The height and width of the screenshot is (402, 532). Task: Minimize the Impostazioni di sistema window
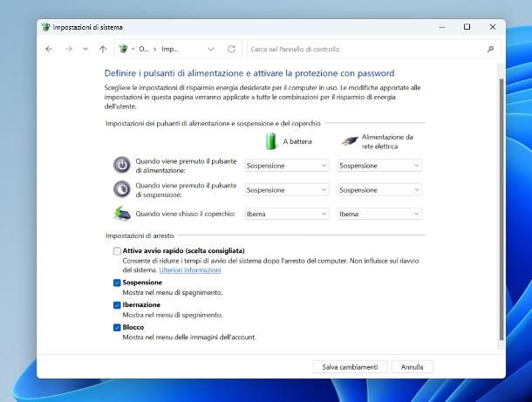click(x=442, y=27)
